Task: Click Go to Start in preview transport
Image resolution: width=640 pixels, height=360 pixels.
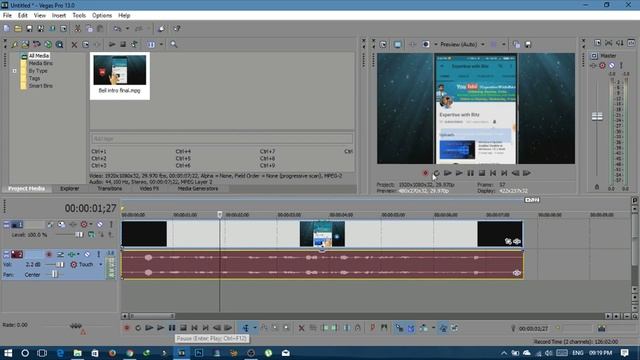Action: (493, 173)
